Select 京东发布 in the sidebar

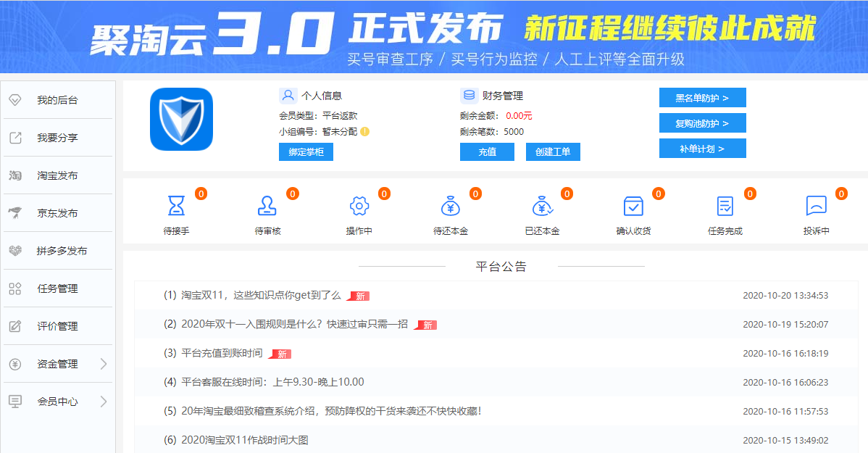coord(57,213)
